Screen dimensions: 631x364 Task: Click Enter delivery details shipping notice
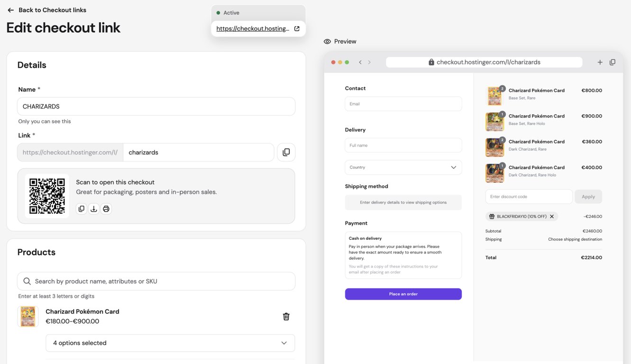pos(403,202)
